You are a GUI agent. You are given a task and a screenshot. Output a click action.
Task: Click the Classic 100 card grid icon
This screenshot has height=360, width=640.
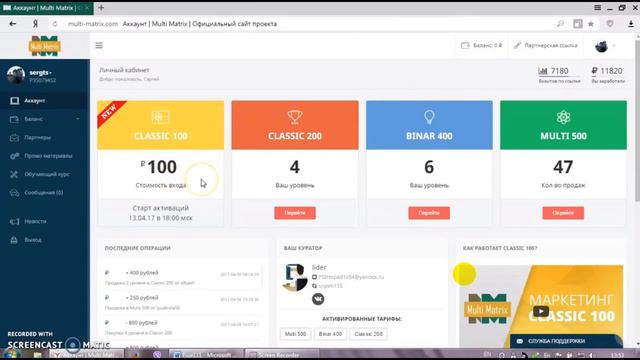pyautogui.click(x=160, y=117)
